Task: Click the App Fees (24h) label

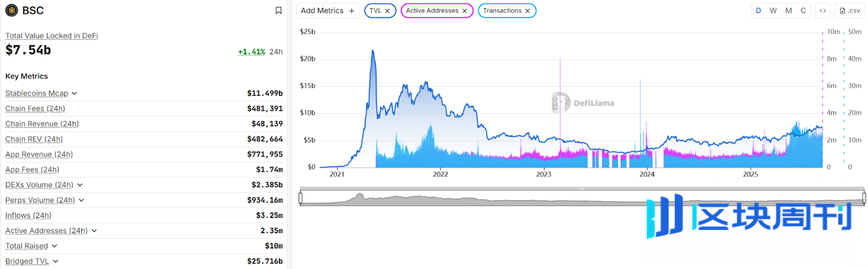Action: click(x=32, y=170)
